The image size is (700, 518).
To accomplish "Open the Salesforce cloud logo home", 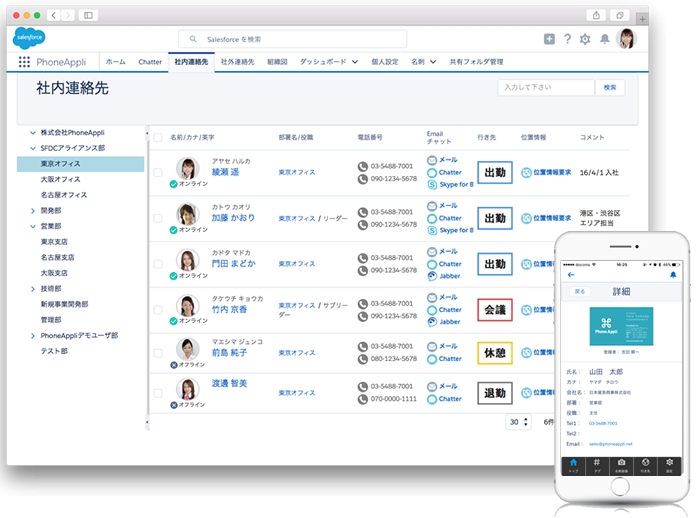I will [x=29, y=38].
